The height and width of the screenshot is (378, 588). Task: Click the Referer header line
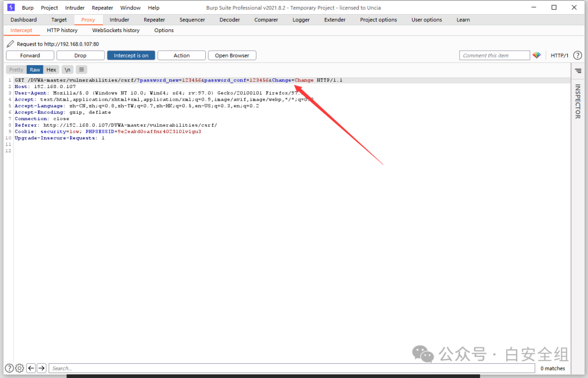pyautogui.click(x=116, y=125)
